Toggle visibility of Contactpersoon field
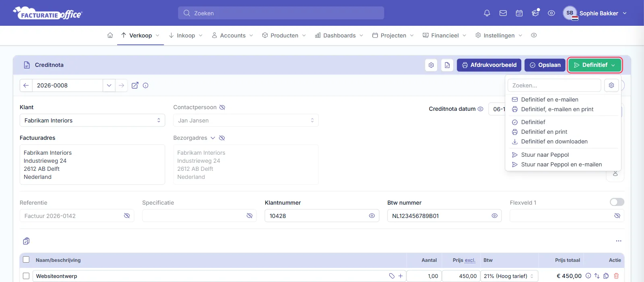This screenshot has height=282, width=644. click(x=222, y=107)
